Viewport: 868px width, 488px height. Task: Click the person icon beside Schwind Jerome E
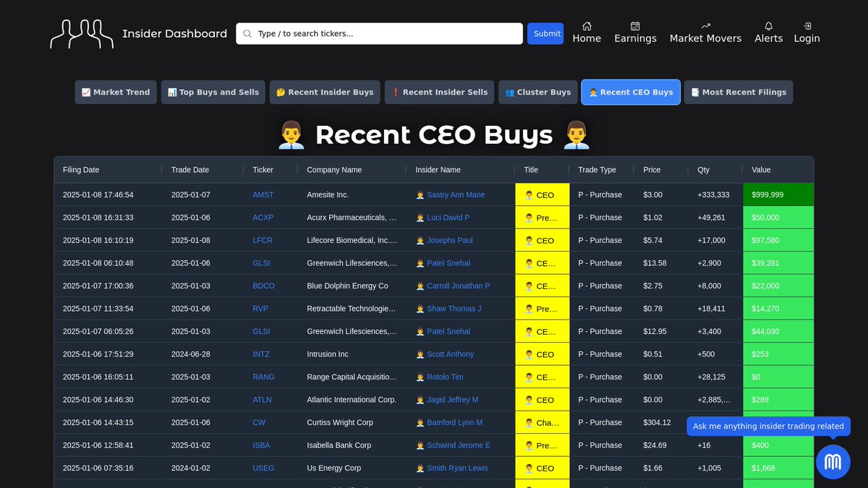(x=420, y=445)
